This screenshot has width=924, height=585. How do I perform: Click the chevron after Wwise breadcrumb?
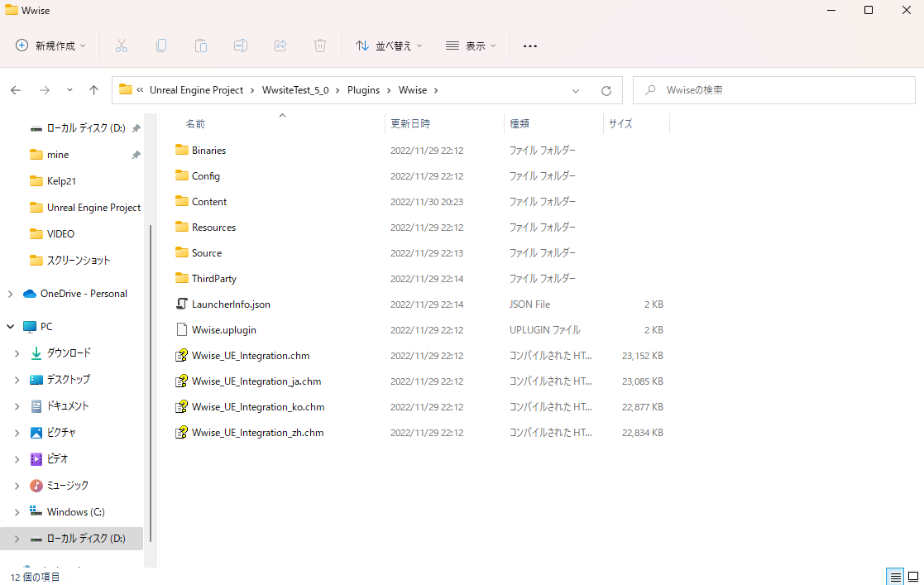tap(436, 90)
